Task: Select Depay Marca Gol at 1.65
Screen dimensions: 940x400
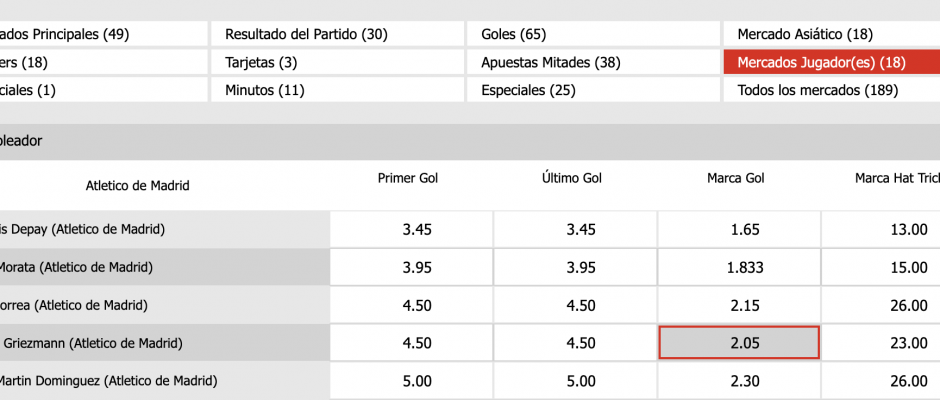Action: point(739,229)
